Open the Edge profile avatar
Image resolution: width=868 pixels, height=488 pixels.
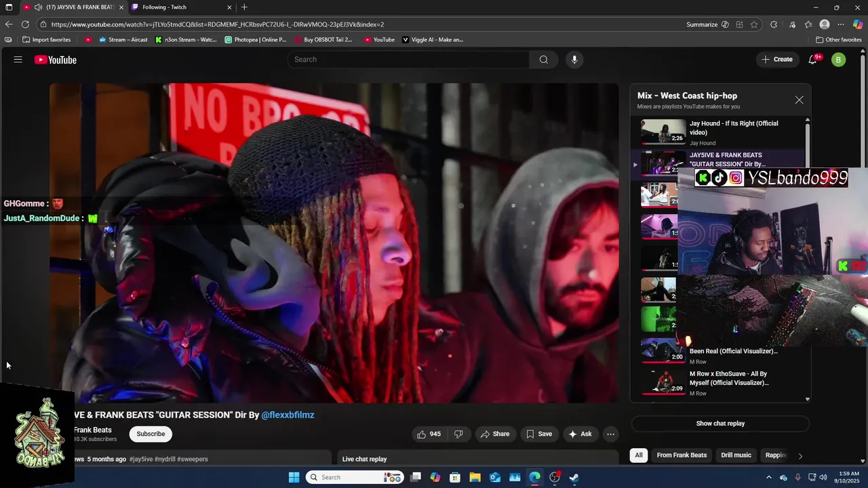(825, 24)
